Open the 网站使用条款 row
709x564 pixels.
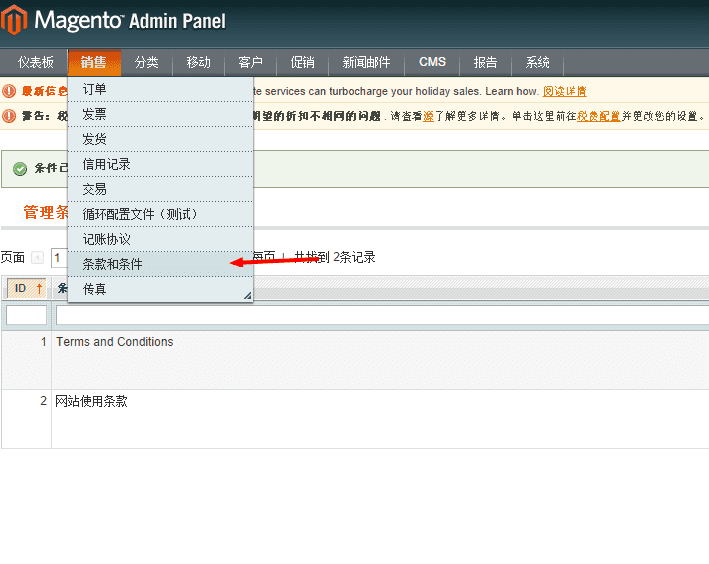click(354, 419)
